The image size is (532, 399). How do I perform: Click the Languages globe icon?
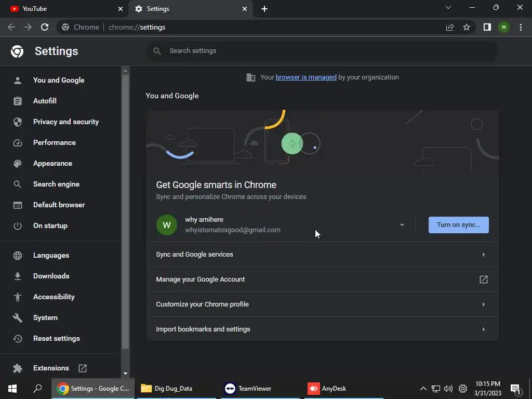point(18,255)
